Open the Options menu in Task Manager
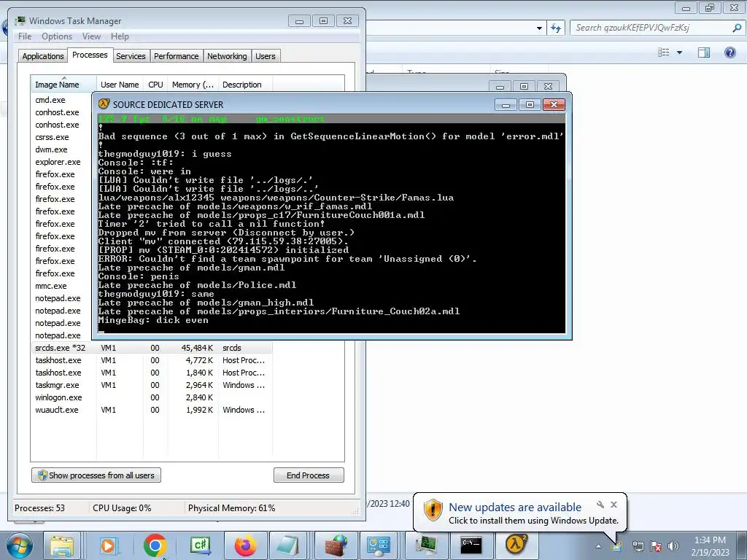Viewport: 747px width, 560px height. (x=57, y=36)
